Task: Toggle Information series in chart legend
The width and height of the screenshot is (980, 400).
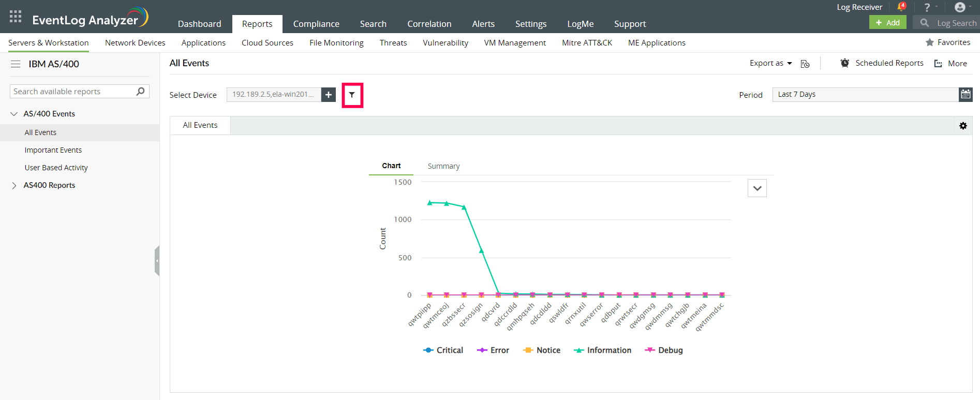Action: 603,350
